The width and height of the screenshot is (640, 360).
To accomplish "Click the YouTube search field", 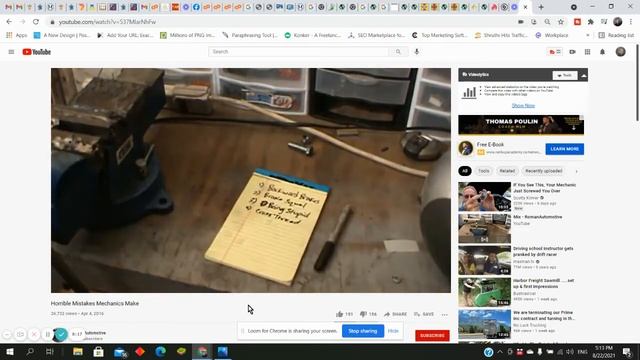I will (299, 52).
